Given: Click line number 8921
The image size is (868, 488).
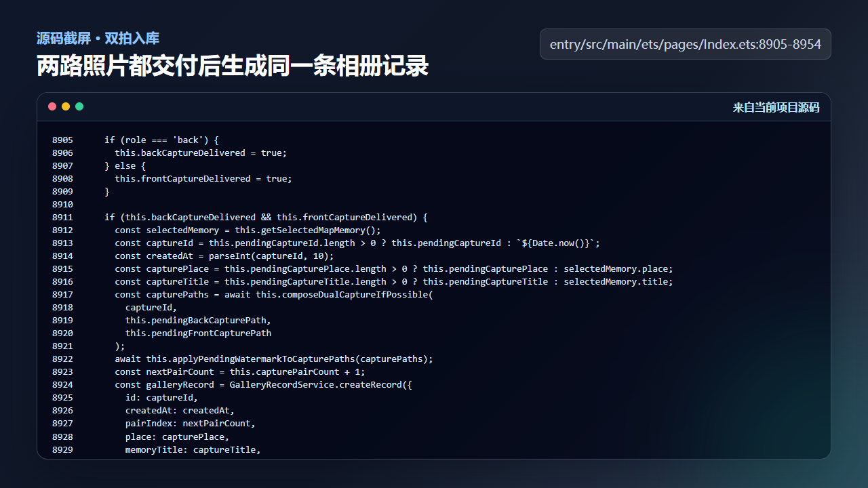Looking at the screenshot, I should click(x=62, y=346).
